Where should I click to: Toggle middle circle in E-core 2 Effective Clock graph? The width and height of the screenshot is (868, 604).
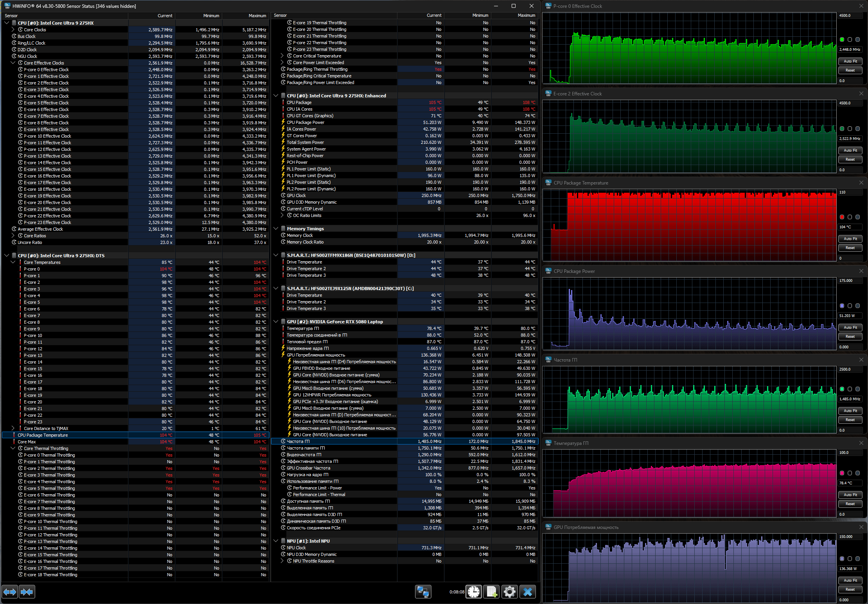coord(850,129)
